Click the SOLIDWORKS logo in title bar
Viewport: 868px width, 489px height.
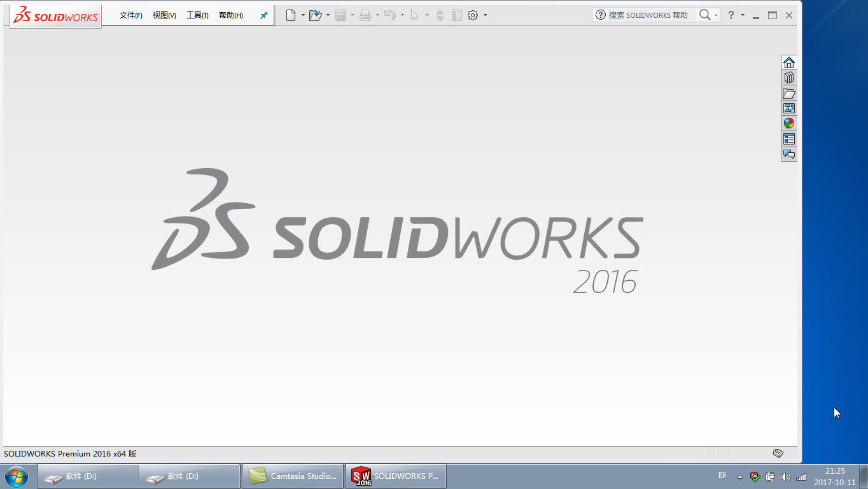(56, 15)
